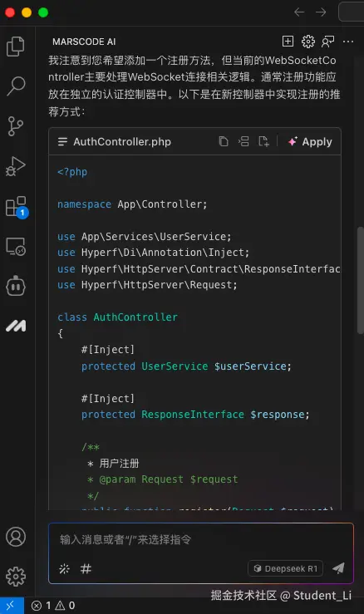The height and width of the screenshot is (614, 364).
Task: Open the Run and Debug view
Action: [x=16, y=166]
